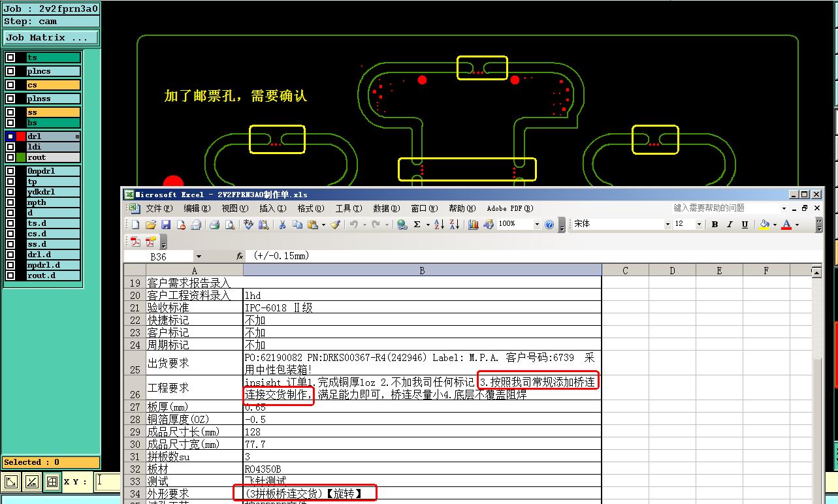The height and width of the screenshot is (504, 838).
Task: Select the 0npdrl layer name
Action: coord(52,171)
